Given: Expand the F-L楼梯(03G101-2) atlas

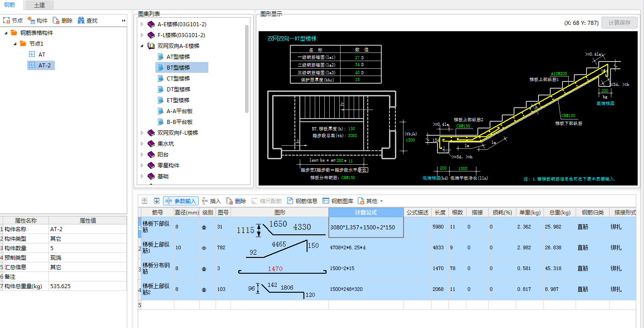Looking at the screenshot, I should pyautogui.click(x=142, y=35).
